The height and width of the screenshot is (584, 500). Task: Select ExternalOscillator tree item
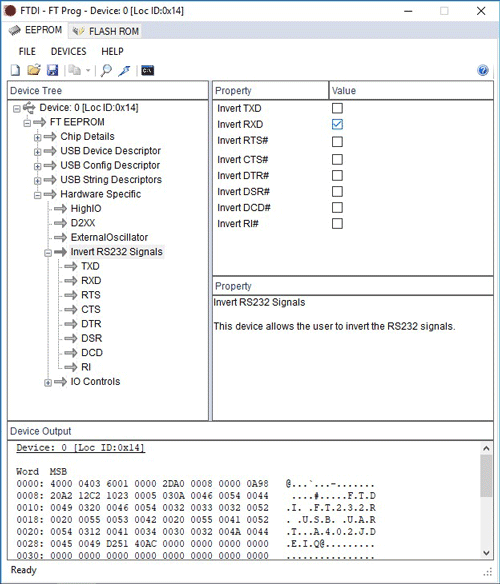pos(109,237)
